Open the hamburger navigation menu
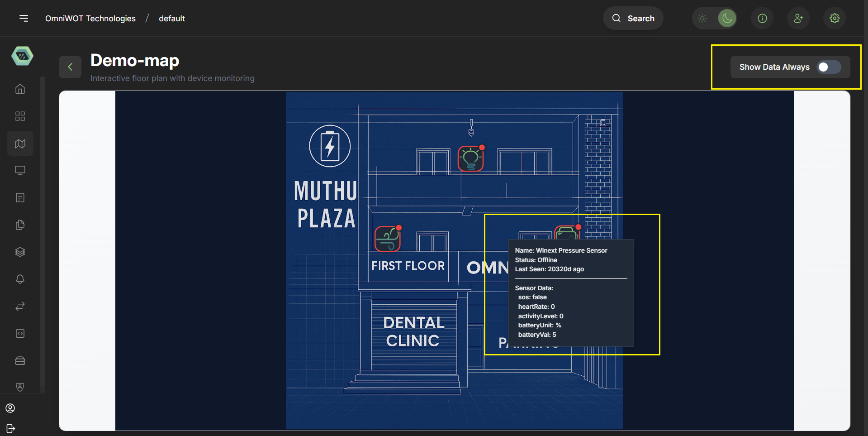Viewport: 868px width, 436px height. 24,18
